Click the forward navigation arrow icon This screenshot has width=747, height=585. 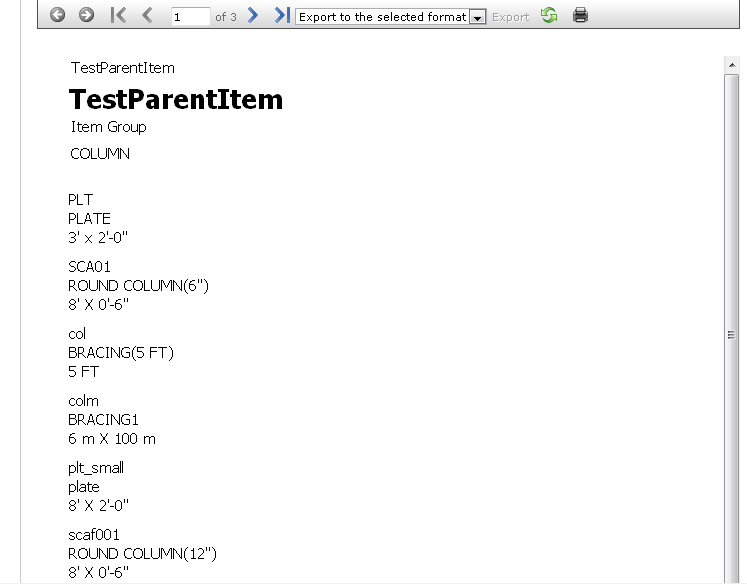(x=86, y=16)
